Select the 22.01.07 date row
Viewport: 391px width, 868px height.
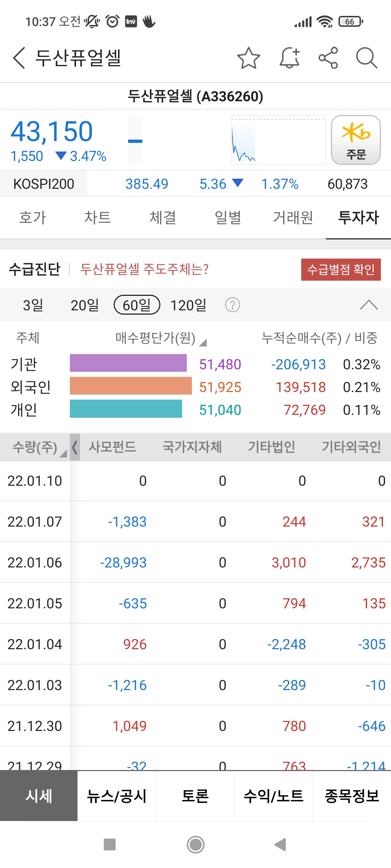click(x=195, y=522)
